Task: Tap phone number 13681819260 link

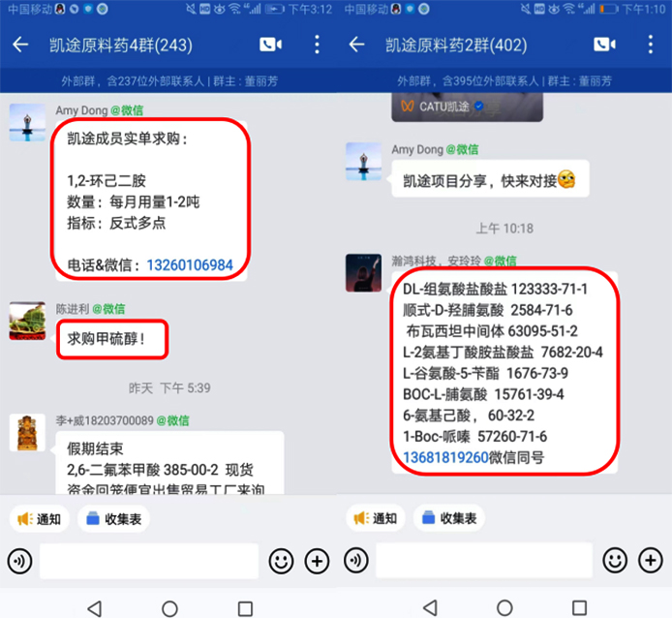Action: (445, 457)
